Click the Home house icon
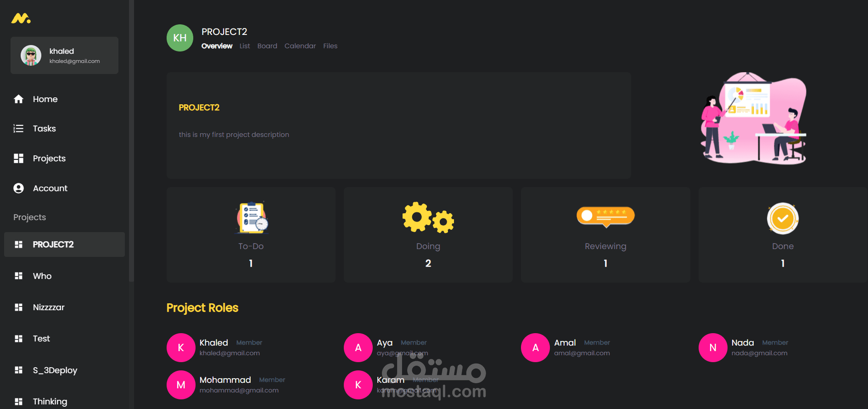 pos(18,99)
